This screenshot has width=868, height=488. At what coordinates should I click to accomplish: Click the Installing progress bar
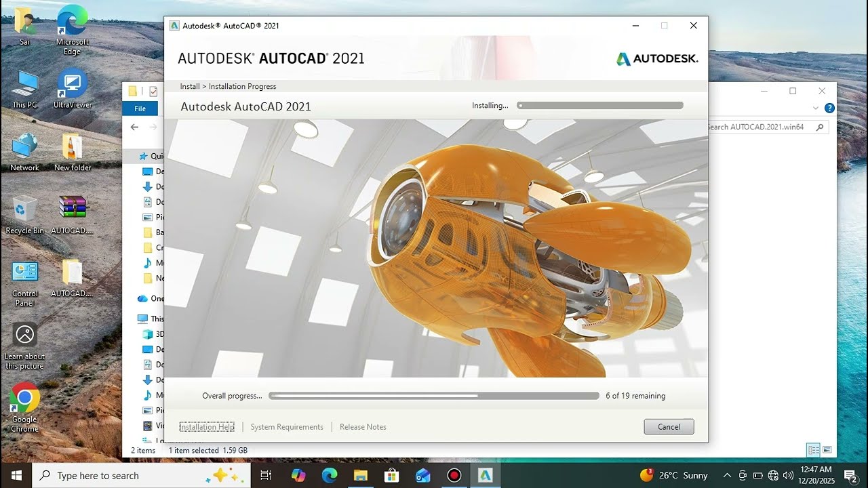(599, 106)
